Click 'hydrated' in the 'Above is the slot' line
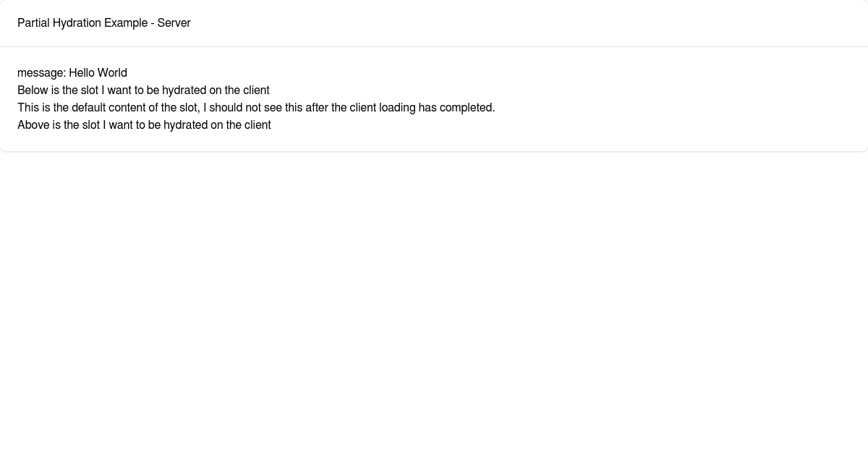The image size is (868, 456). [185, 125]
